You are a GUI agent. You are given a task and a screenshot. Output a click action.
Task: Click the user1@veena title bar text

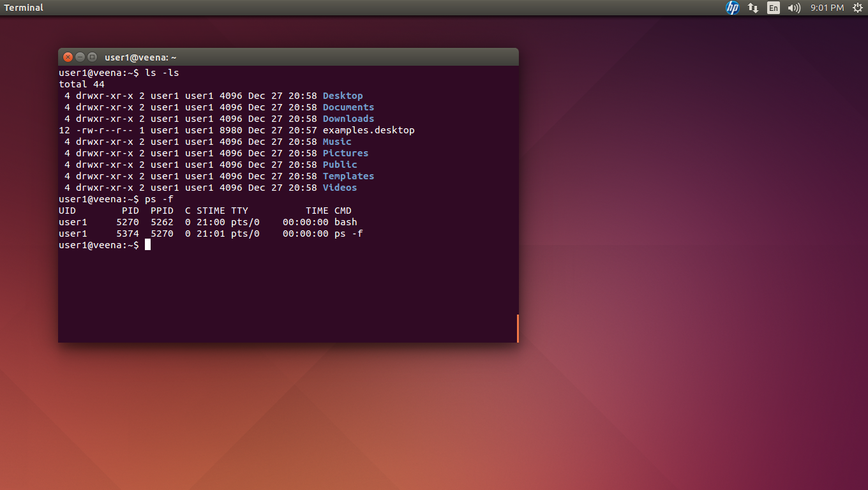(x=140, y=57)
